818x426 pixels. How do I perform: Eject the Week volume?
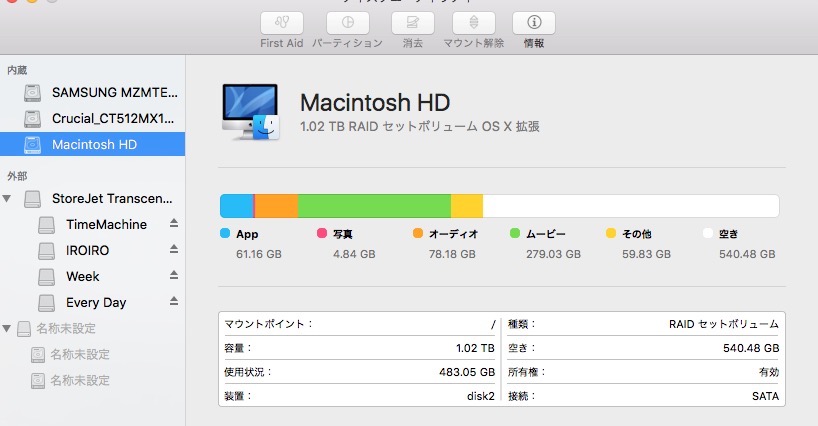pyautogui.click(x=172, y=276)
